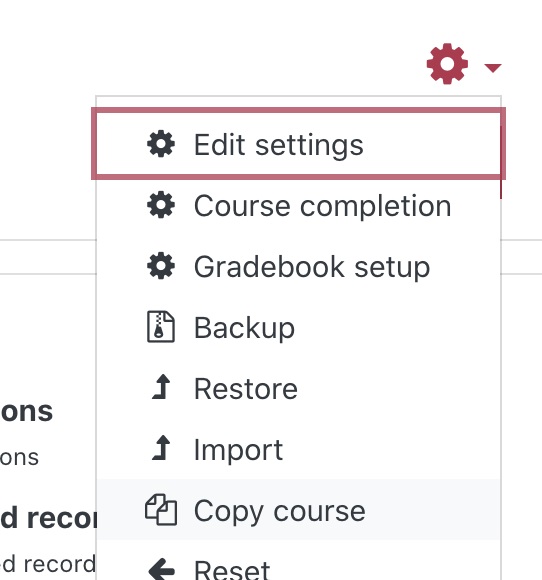
Task: Choose Reset from the menu
Action: [x=298, y=561]
